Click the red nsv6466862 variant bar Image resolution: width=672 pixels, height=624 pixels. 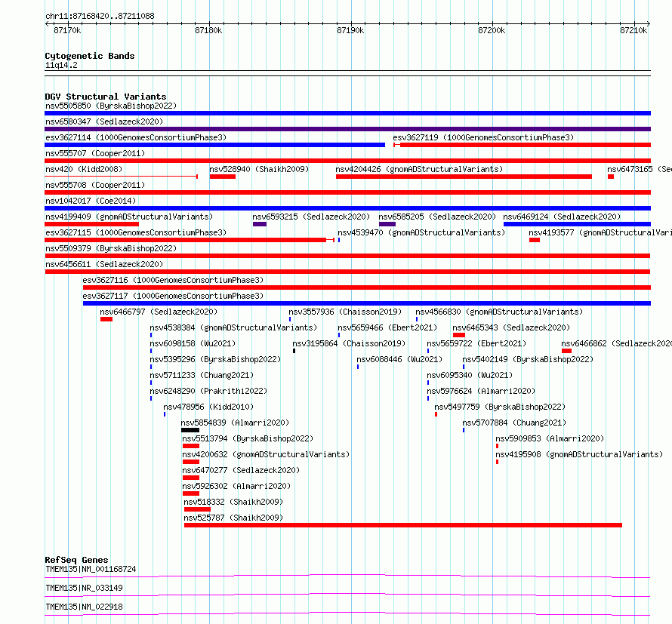click(566, 351)
